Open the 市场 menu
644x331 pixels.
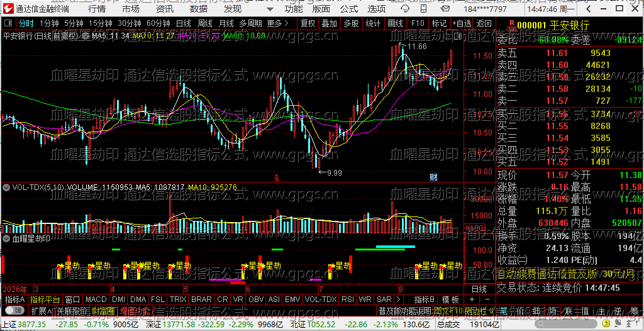(131, 9)
